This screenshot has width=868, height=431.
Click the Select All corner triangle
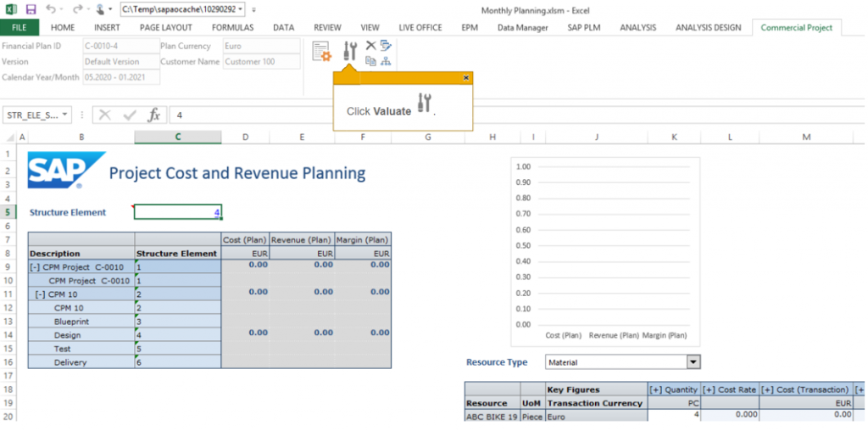tap(10, 137)
